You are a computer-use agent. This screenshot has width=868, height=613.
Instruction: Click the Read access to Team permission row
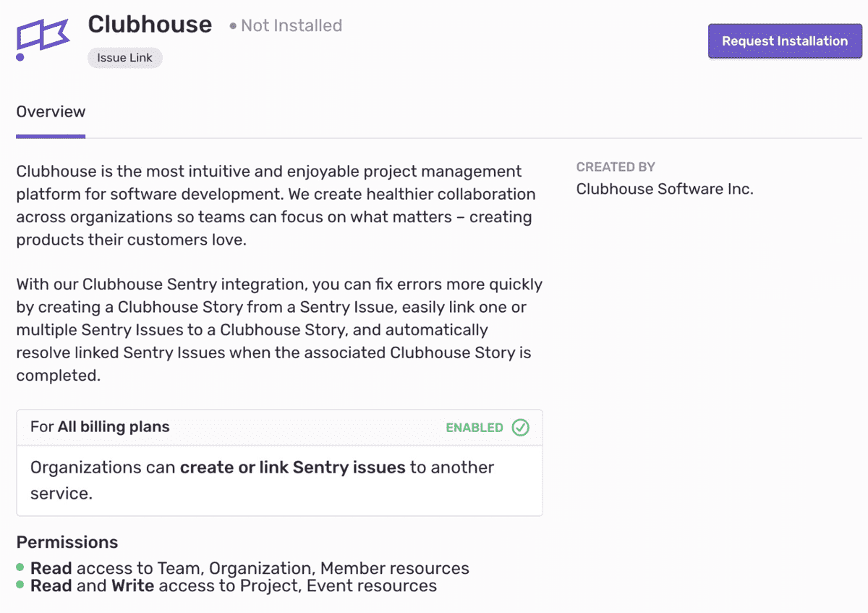(250, 568)
